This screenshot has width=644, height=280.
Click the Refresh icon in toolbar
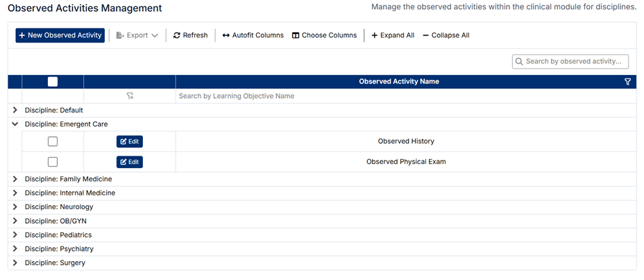click(x=177, y=35)
